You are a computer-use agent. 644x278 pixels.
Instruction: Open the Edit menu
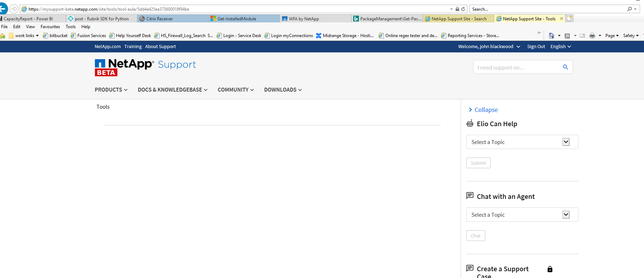click(x=17, y=27)
